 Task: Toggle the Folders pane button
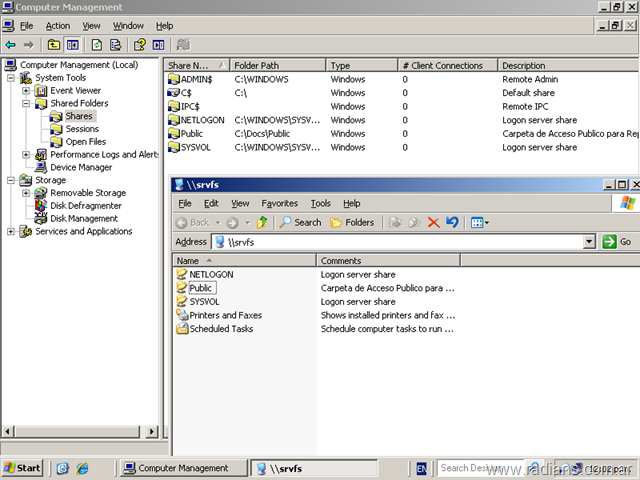point(352,222)
